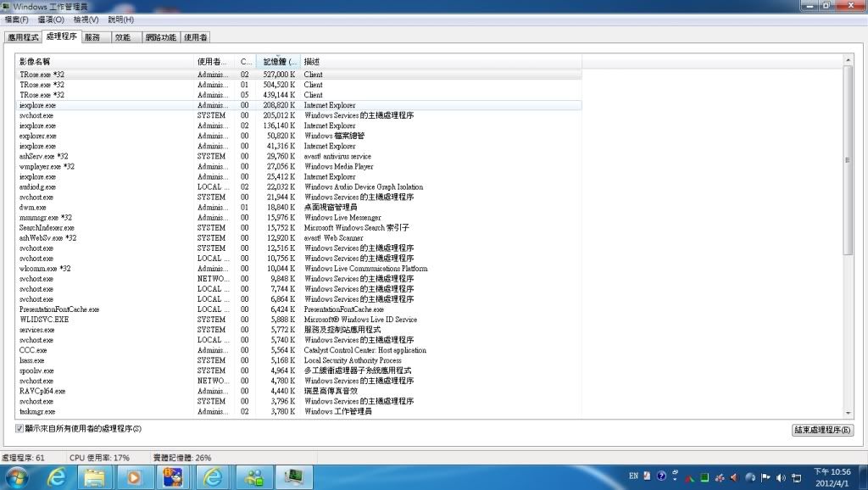Click the green square tray icon

[x=704, y=477]
